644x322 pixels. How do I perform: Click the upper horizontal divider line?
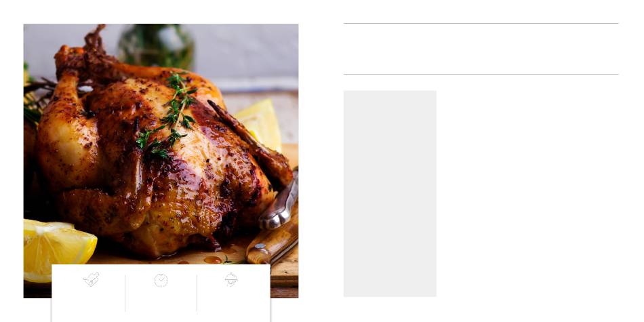coord(481,24)
